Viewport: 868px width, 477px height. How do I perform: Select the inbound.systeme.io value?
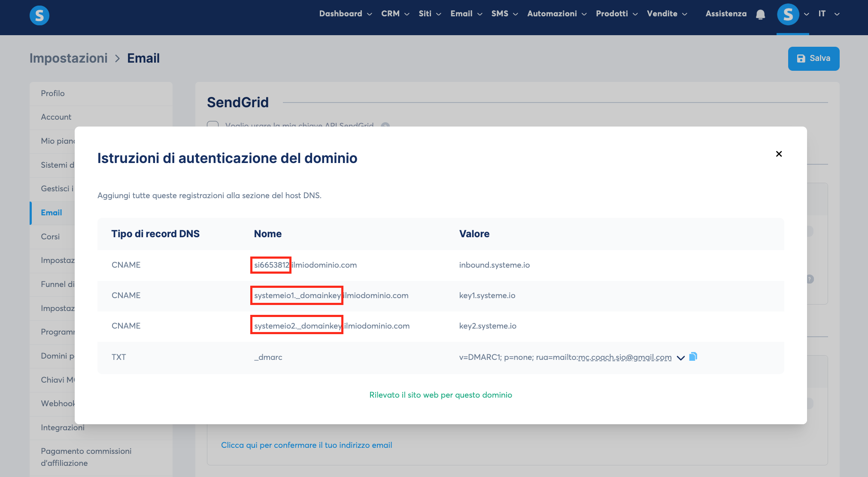(495, 265)
